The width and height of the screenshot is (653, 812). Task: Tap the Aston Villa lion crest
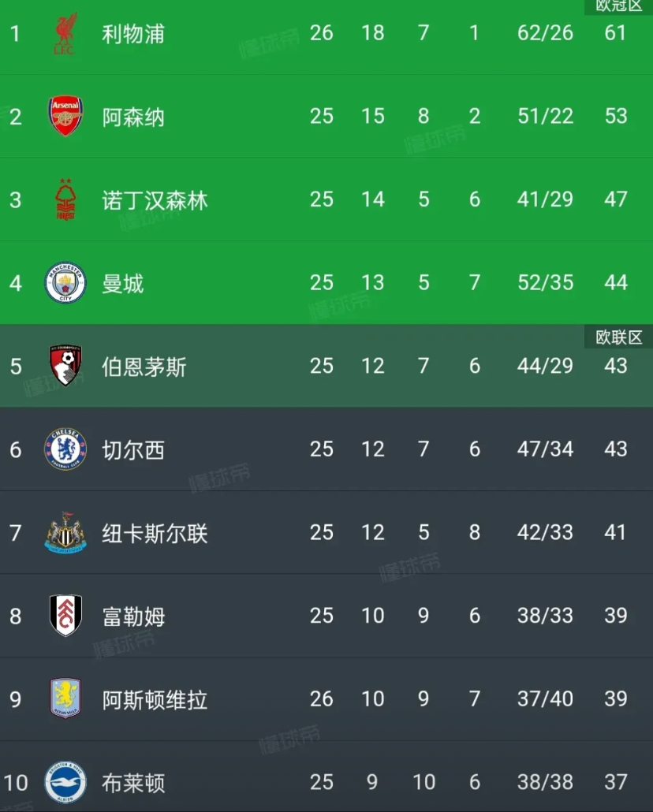coord(65,698)
